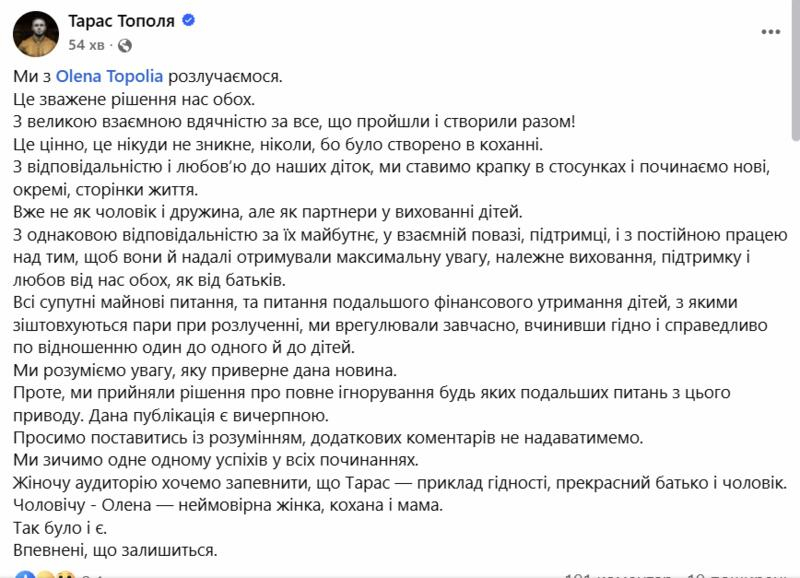This screenshot has height=578, width=800.
Task: Click the laughing emoji reaction icon
Action: (44, 574)
